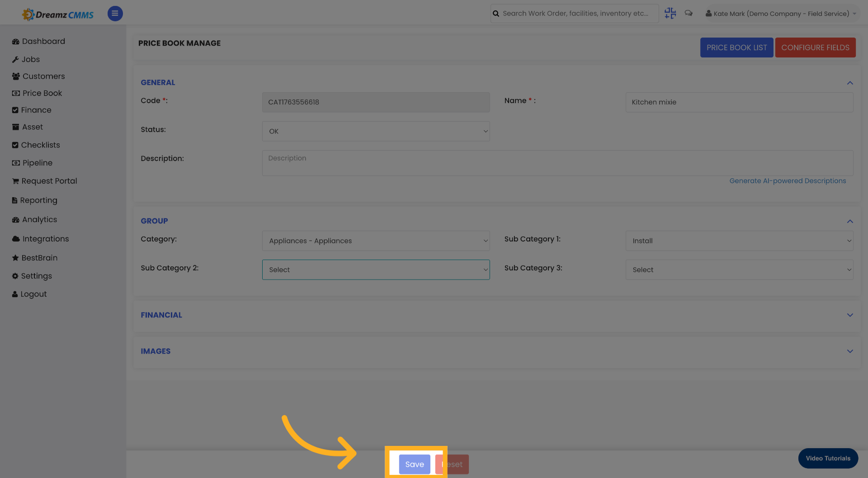The image size is (868, 478).
Task: Expand the FINANCIAL section
Action: tap(849, 315)
